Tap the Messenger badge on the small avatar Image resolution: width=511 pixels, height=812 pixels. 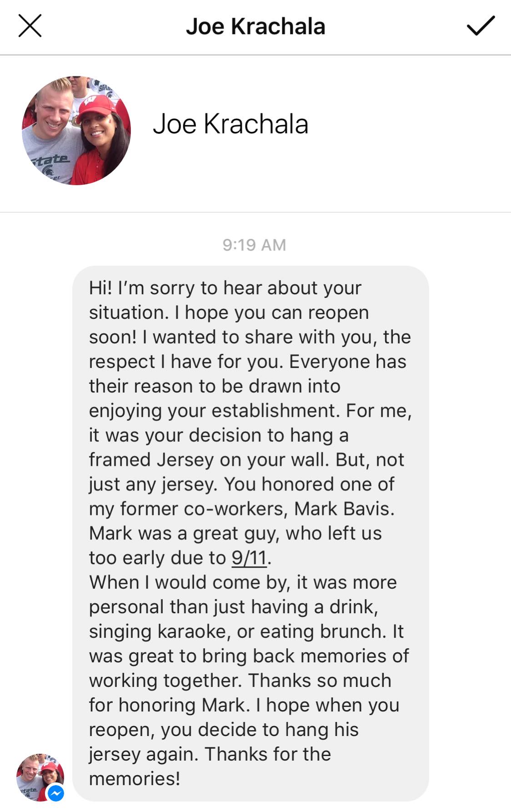(56, 794)
